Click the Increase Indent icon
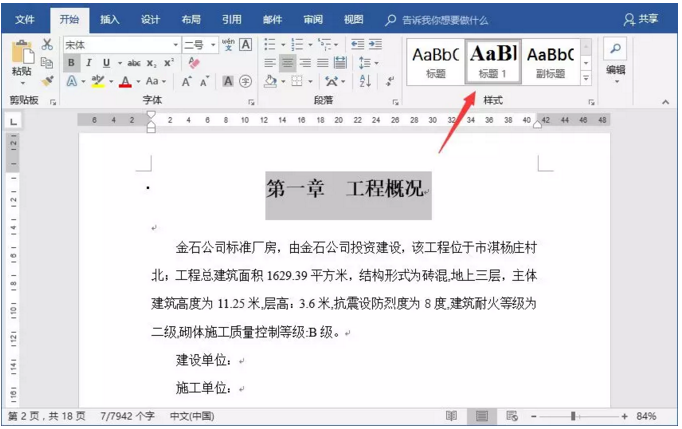The height and width of the screenshot is (429, 682). tap(375, 44)
